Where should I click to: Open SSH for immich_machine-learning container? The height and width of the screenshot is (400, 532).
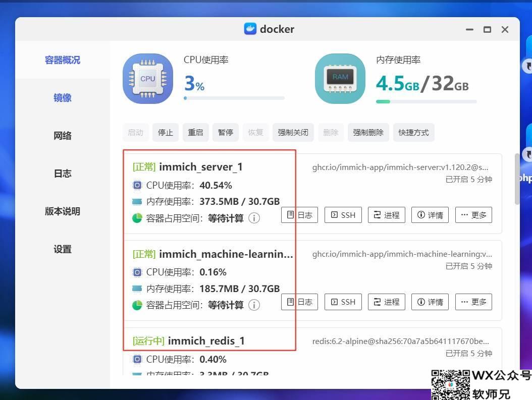tap(343, 302)
